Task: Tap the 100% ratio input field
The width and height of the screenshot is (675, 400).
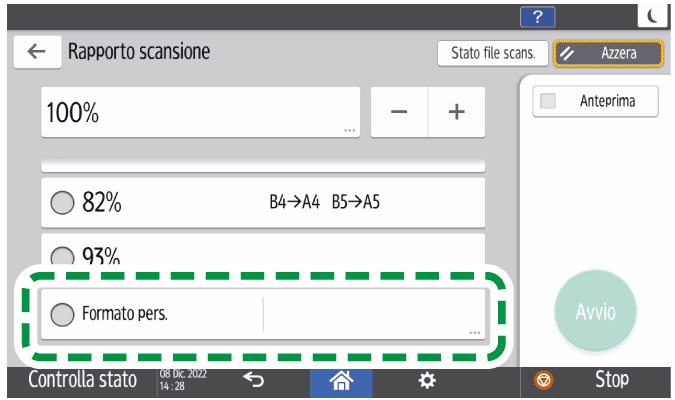Action: [x=200, y=112]
